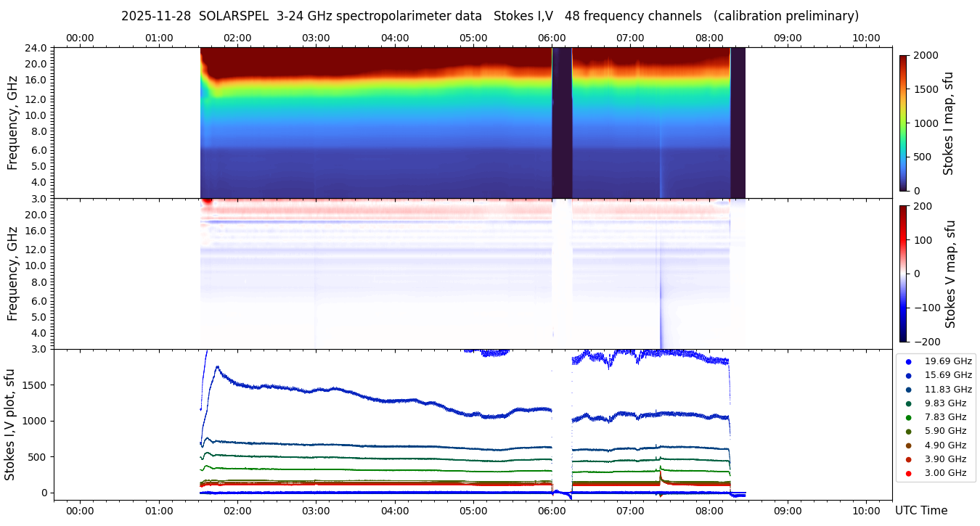Click the Stokes I,V plot, sfu axis label
This screenshot has height=526, width=980.
click(10, 424)
